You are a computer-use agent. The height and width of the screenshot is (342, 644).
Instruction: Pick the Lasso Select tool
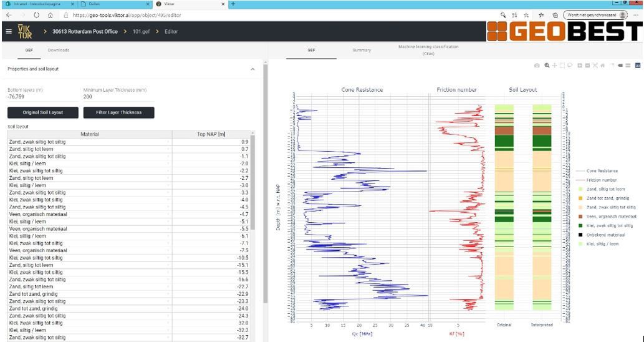(x=570, y=66)
